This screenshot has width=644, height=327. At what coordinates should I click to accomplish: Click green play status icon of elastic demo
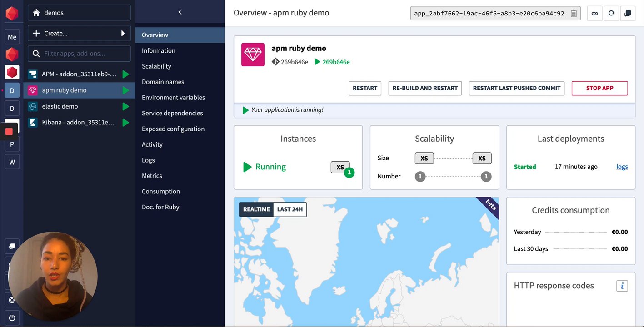[x=126, y=107]
